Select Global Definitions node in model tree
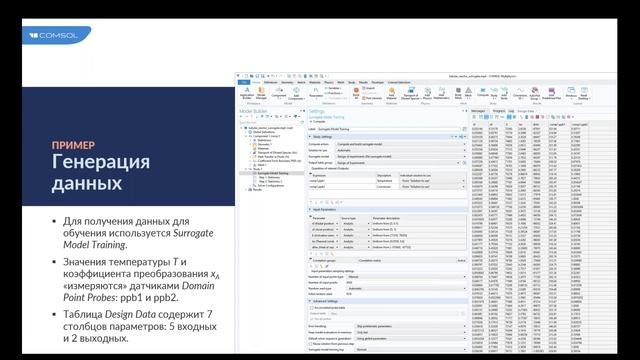 (263, 132)
